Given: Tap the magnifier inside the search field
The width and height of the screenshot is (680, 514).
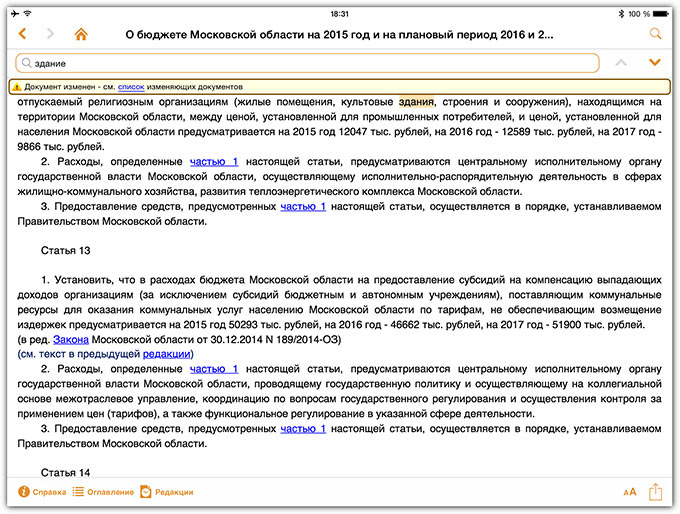Looking at the screenshot, I should [x=26, y=63].
